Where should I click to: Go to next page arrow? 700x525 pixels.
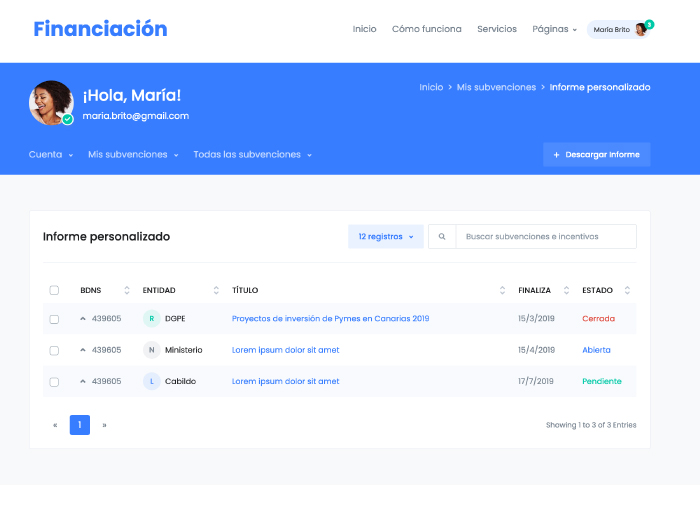pos(104,425)
